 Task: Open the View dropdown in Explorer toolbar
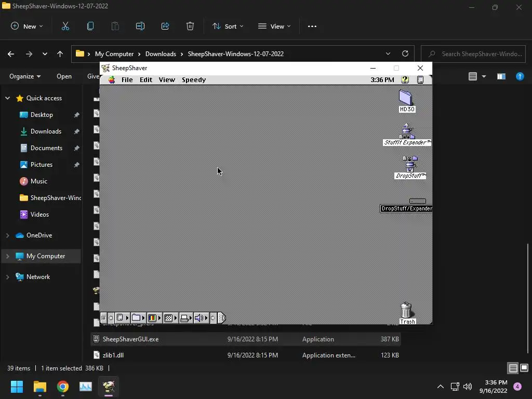[274, 26]
